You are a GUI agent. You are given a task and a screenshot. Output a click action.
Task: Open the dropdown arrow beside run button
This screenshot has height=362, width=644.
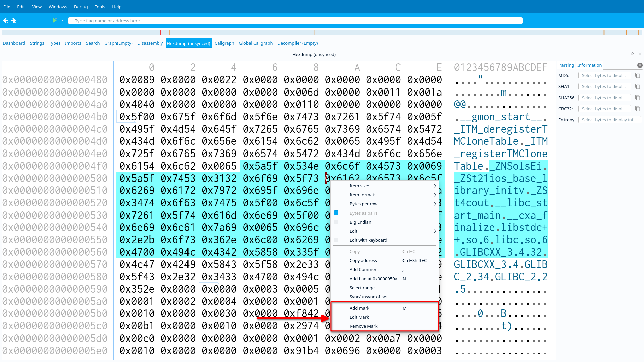coord(62,21)
